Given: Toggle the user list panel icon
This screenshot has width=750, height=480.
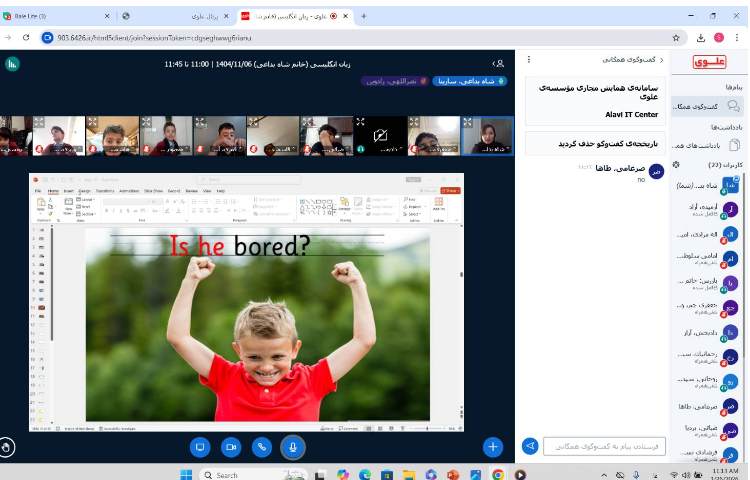Looking at the screenshot, I should click(499, 63).
